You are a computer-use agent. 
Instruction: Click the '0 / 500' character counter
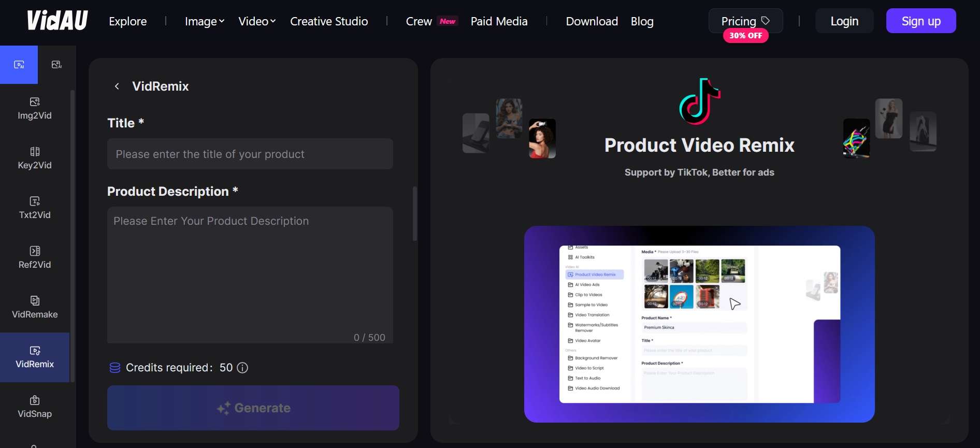[x=369, y=338]
